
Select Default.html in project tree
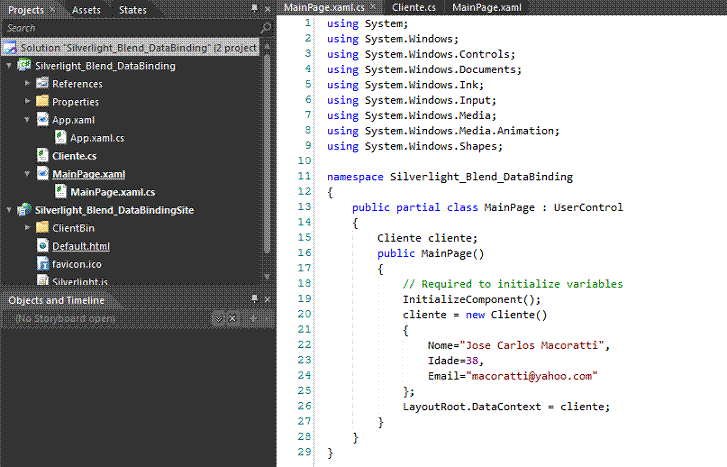point(81,246)
